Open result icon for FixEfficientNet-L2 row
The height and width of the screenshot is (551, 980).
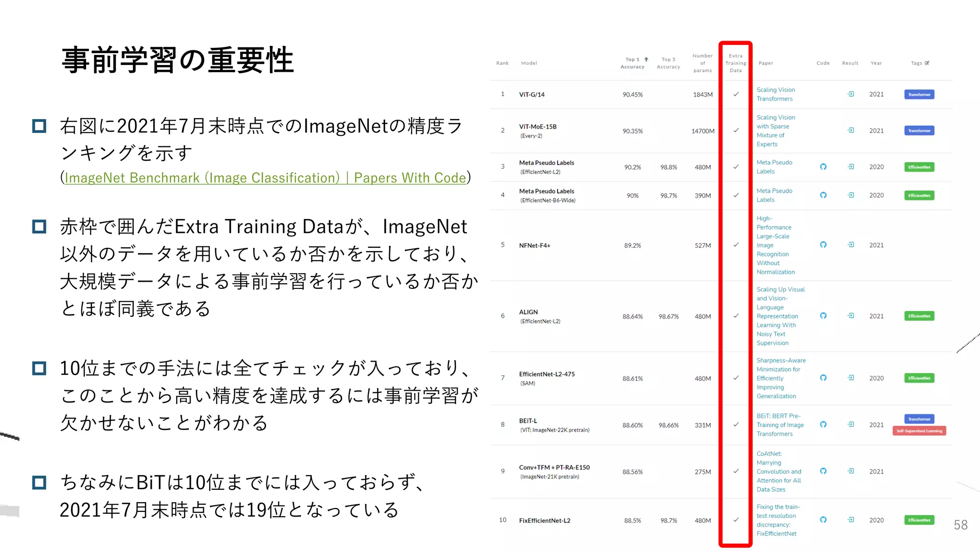851,520
